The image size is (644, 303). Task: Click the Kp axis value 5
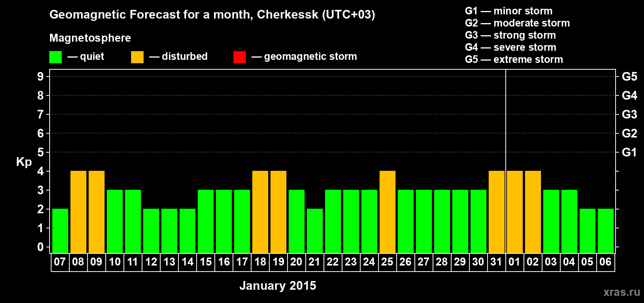point(41,152)
